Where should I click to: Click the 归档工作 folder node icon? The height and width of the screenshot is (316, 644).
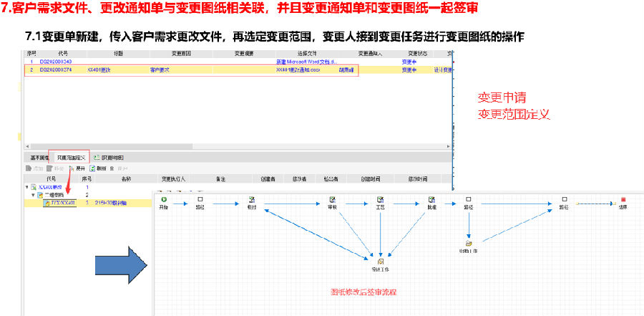pos(469,243)
